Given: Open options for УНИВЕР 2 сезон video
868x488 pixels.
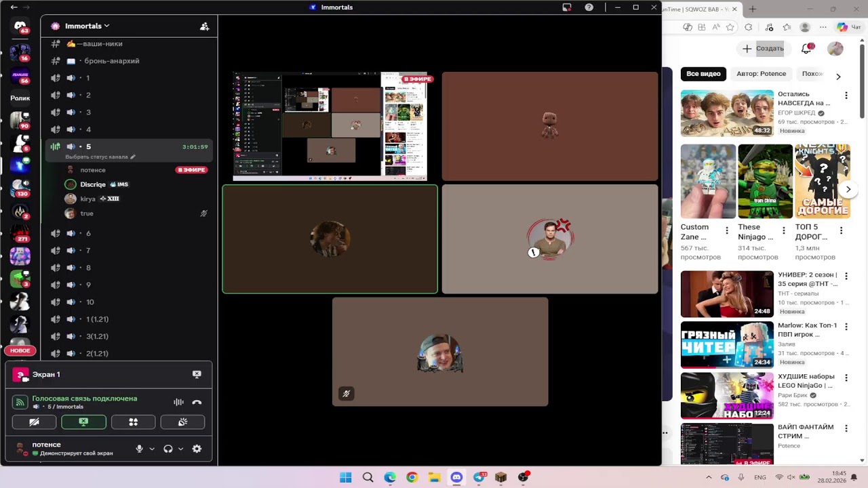Looking at the screenshot, I should (846, 277).
